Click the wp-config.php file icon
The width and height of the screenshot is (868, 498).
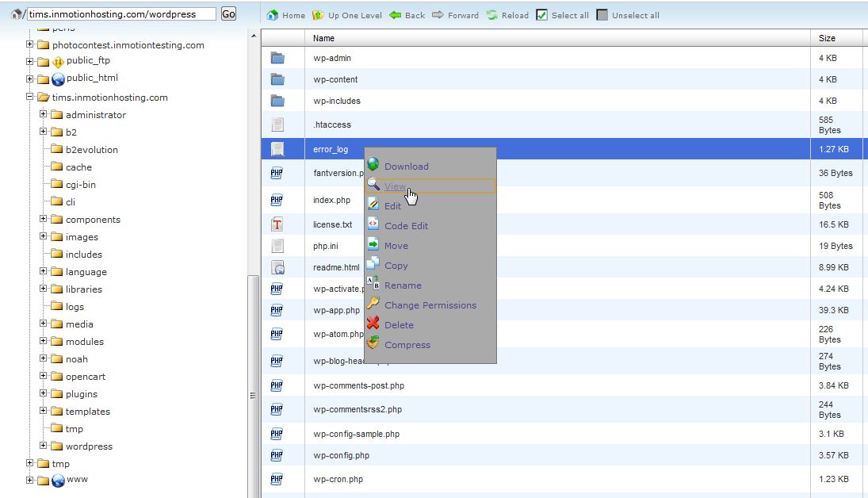277,455
